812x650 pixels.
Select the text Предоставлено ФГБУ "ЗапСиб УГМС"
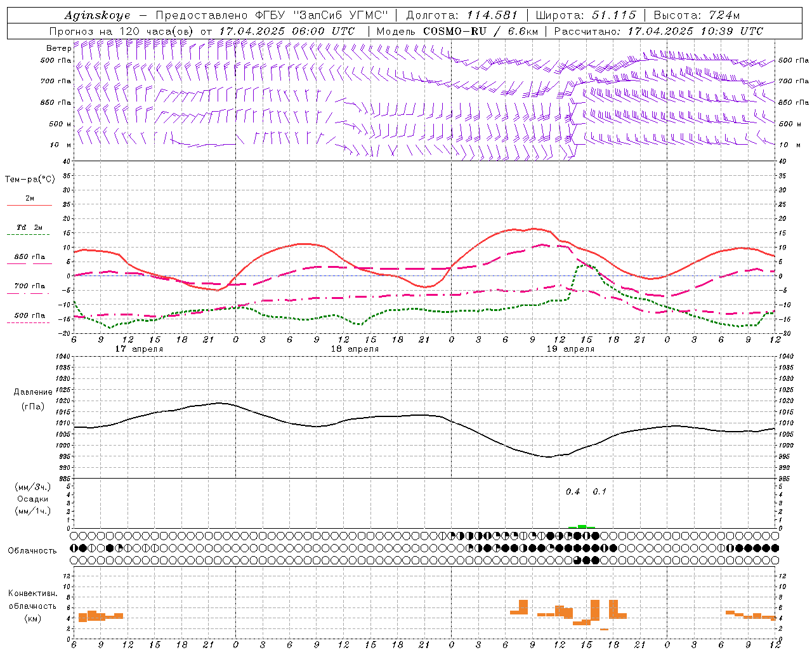point(272,15)
